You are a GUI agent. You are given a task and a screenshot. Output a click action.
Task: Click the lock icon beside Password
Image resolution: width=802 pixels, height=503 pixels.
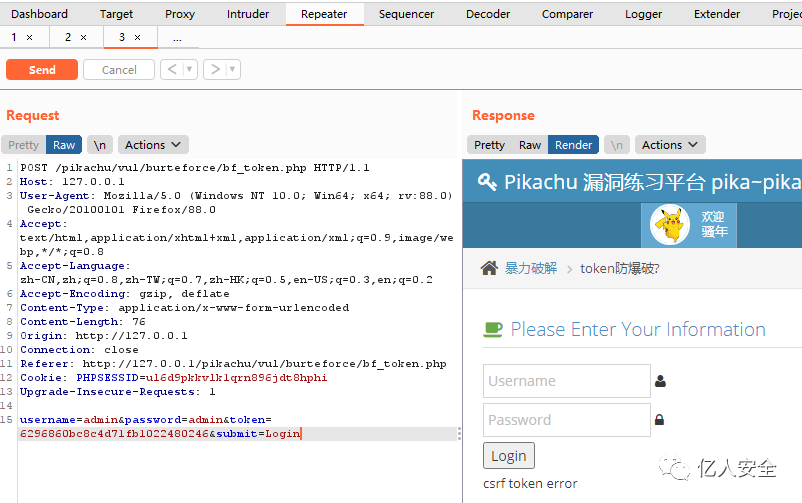tap(659, 420)
